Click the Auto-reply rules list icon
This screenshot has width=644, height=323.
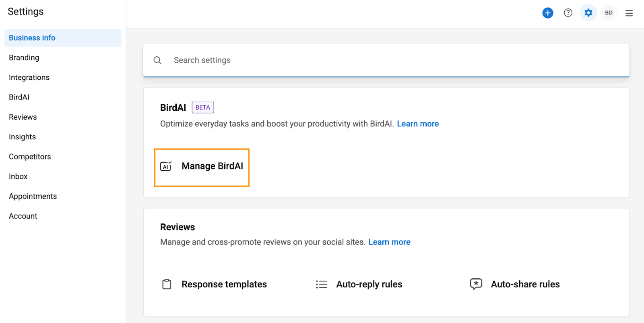321,284
